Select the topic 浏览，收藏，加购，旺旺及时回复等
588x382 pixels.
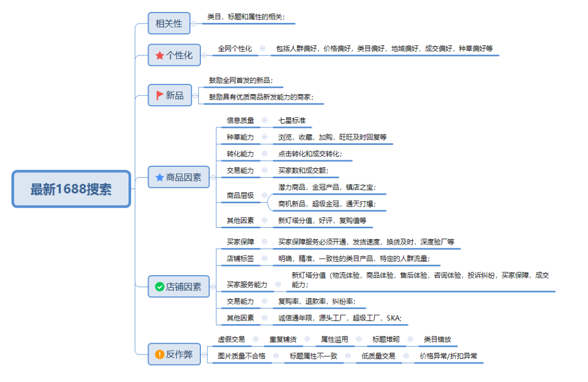coord(332,137)
